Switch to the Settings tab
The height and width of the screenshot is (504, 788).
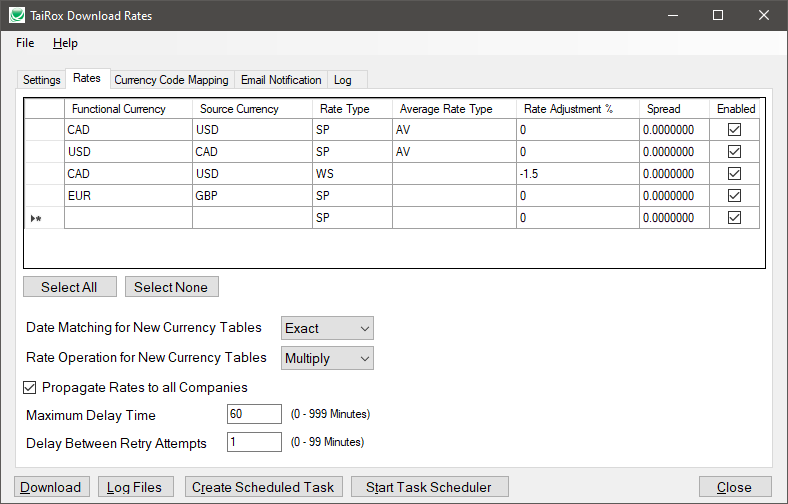click(x=42, y=80)
